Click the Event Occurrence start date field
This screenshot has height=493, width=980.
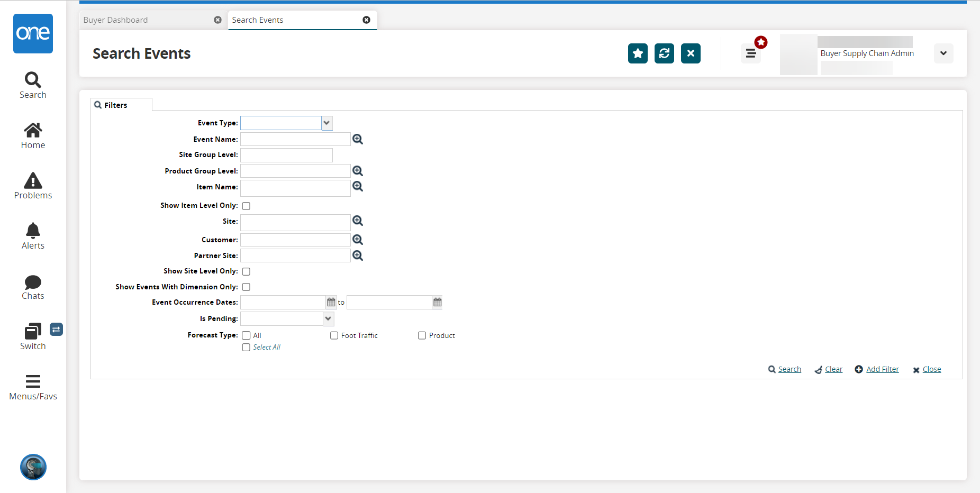[x=283, y=302]
